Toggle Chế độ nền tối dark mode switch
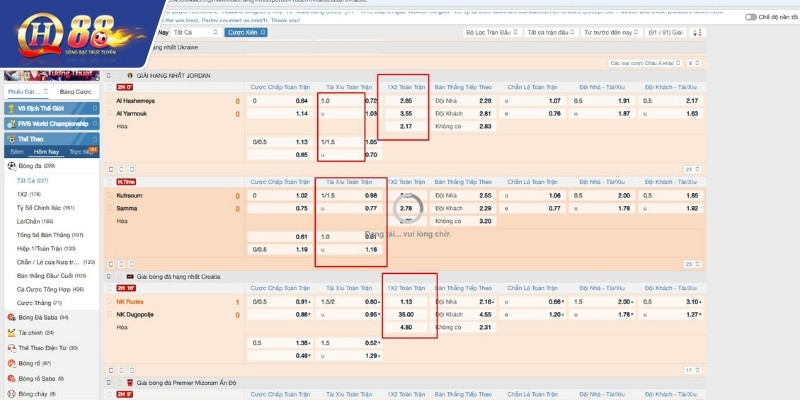The image size is (800, 400). click(751, 17)
